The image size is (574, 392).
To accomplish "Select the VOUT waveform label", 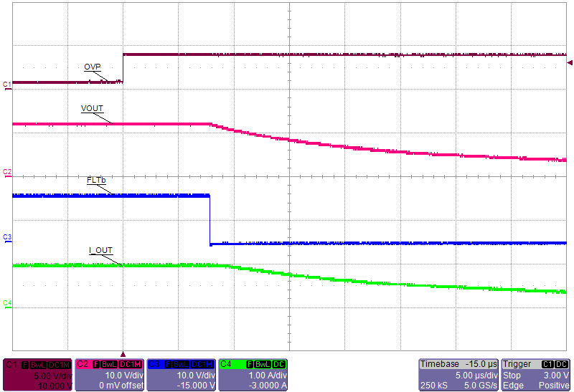I will (x=92, y=109).
